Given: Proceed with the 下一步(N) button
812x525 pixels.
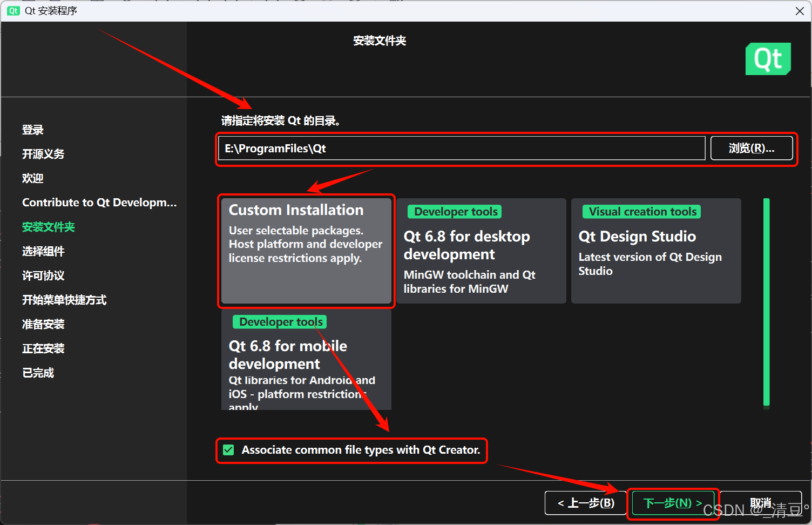Looking at the screenshot, I should tap(673, 503).
